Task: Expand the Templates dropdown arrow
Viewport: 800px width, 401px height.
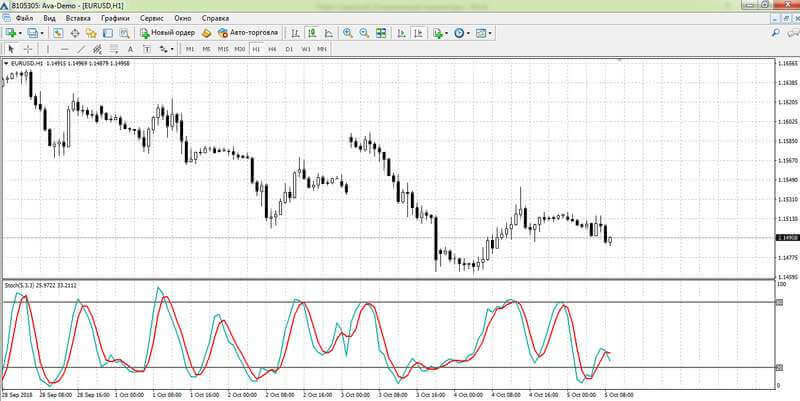Action: [490, 34]
